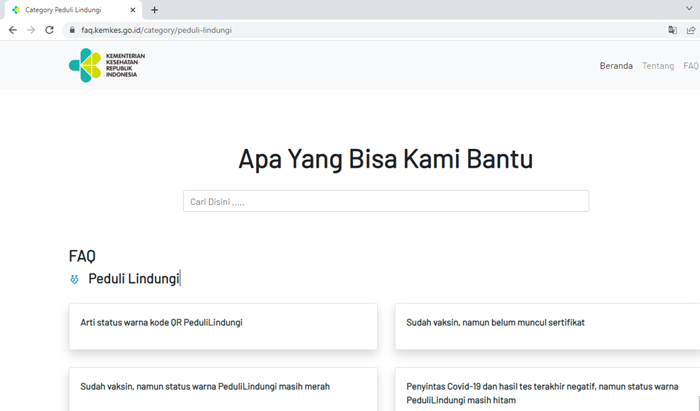Viewport: 700px width, 411px height.
Task: Click the address bar URL
Action: pyautogui.click(x=156, y=30)
